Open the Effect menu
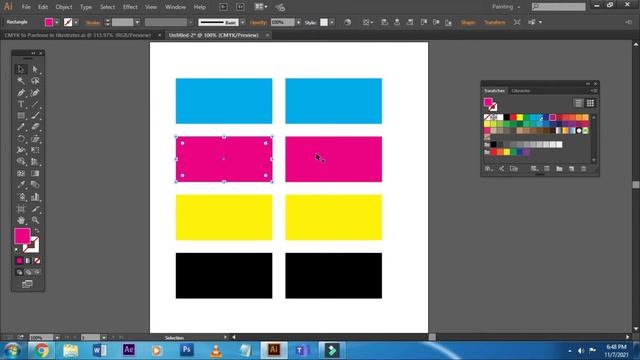The image size is (640, 360). pos(130,7)
